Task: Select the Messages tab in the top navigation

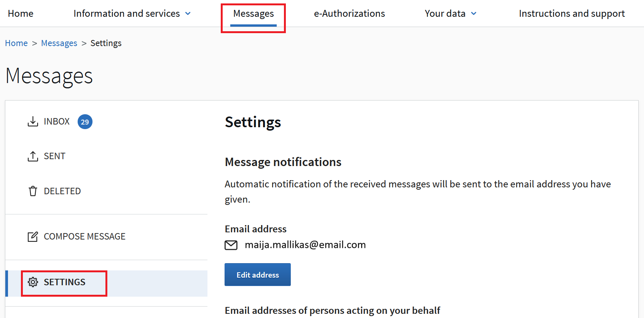Action: (x=253, y=14)
